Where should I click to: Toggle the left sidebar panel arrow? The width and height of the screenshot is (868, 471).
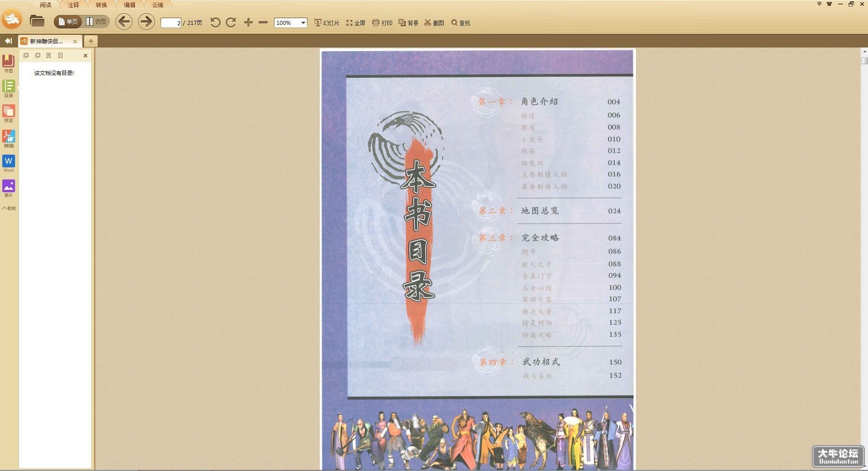coord(8,41)
